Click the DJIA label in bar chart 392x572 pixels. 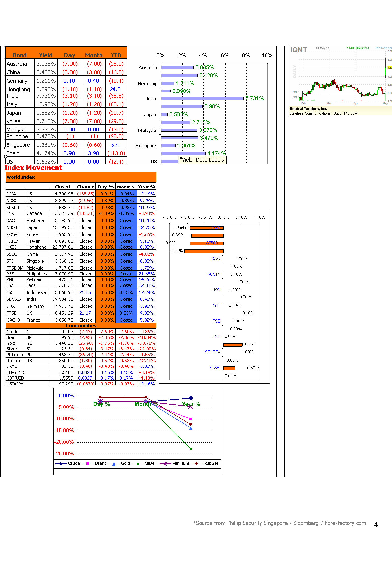click(216, 228)
